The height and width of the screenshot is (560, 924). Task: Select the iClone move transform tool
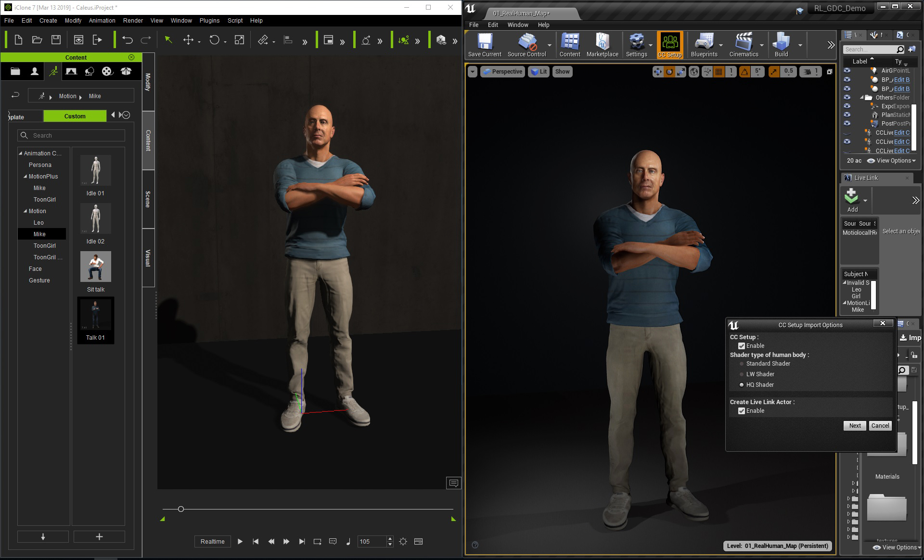(x=188, y=40)
